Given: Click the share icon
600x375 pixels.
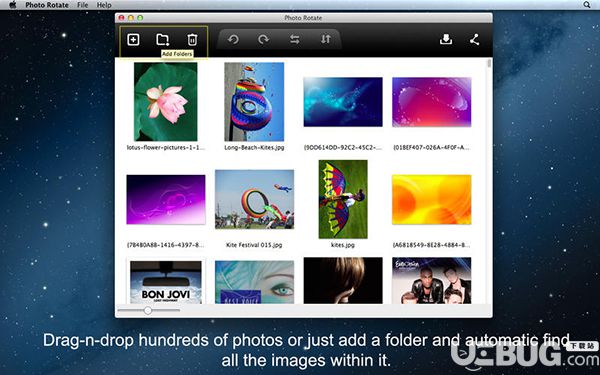Looking at the screenshot, I should pyautogui.click(x=474, y=39).
